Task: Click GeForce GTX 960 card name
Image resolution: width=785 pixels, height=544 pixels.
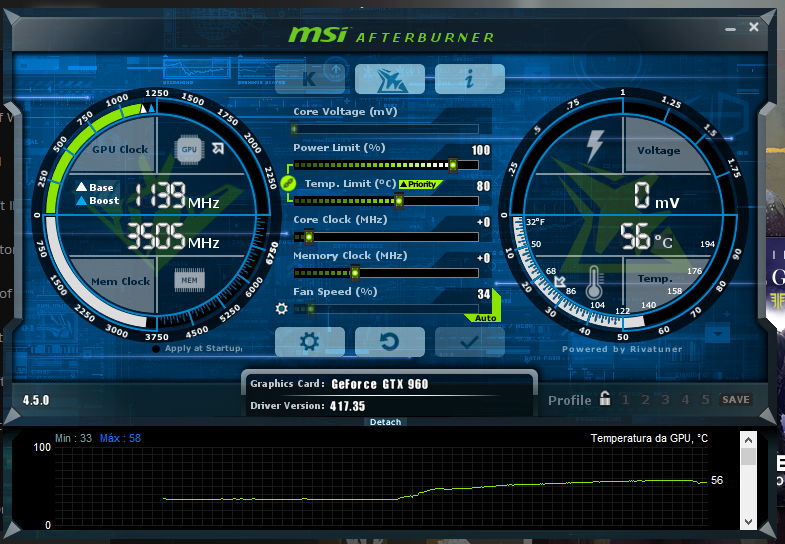Action: coord(380,384)
